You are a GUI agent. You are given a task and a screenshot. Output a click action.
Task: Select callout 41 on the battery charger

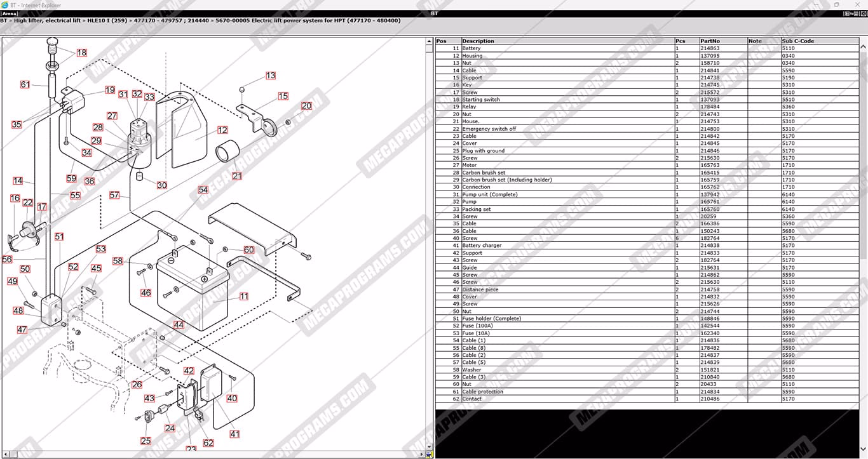coord(234,434)
